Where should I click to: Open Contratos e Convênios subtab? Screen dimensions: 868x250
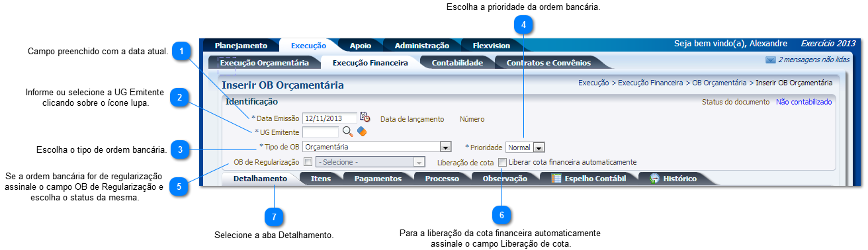tap(548, 63)
